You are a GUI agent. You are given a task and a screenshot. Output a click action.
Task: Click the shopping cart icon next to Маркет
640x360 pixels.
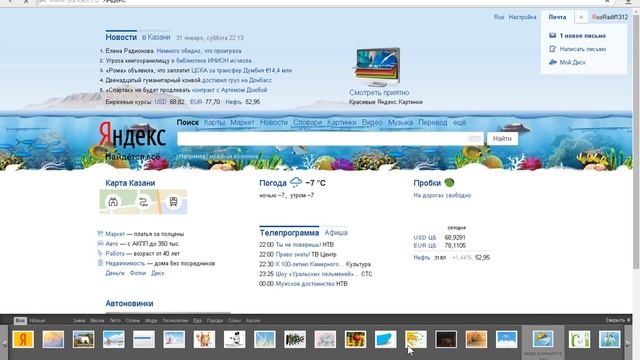100,233
